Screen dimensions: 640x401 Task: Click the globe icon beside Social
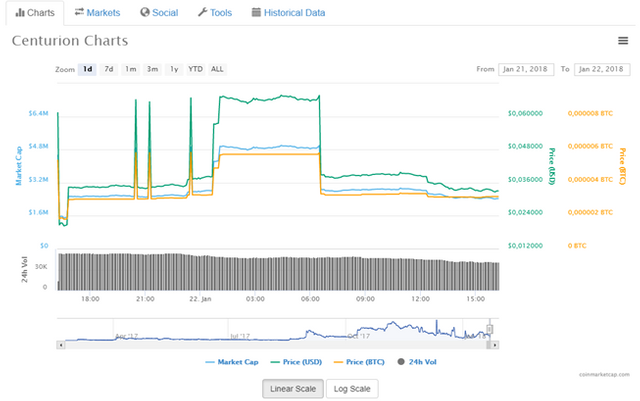(x=144, y=12)
